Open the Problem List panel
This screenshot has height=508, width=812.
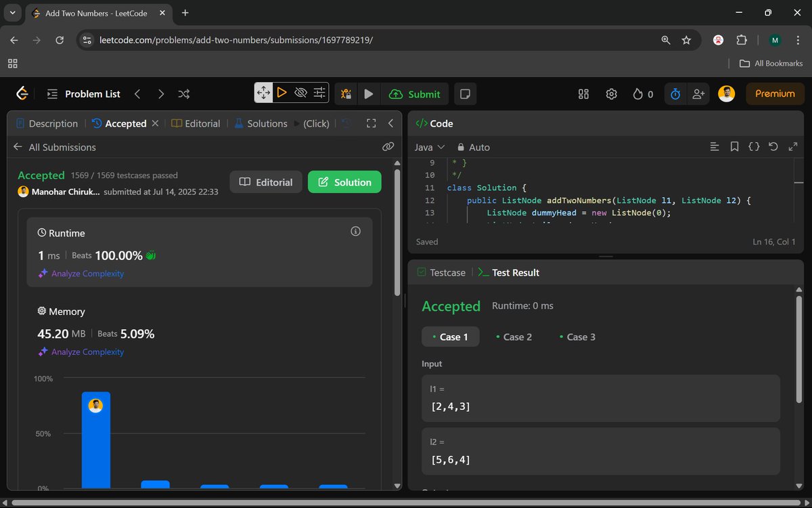84,94
